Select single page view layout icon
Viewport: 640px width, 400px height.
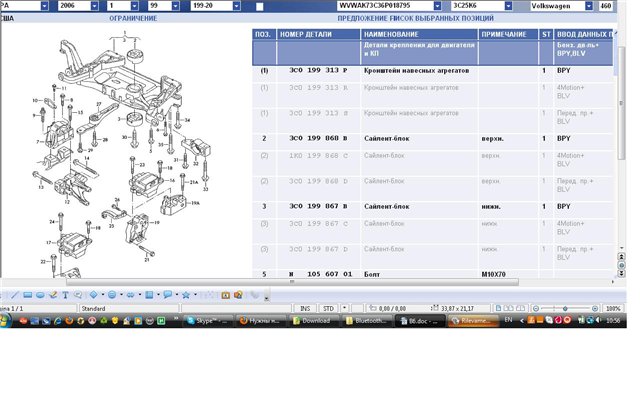pyautogui.click(x=498, y=309)
